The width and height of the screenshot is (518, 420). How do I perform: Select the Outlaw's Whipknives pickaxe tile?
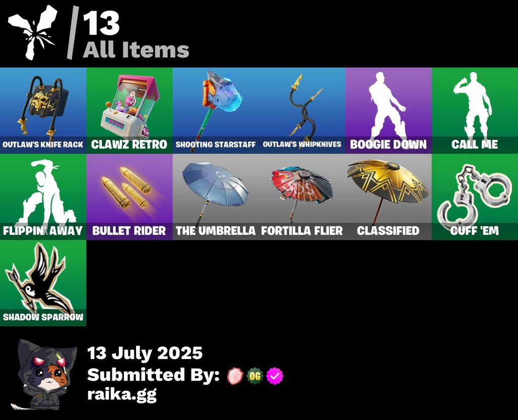(302, 111)
